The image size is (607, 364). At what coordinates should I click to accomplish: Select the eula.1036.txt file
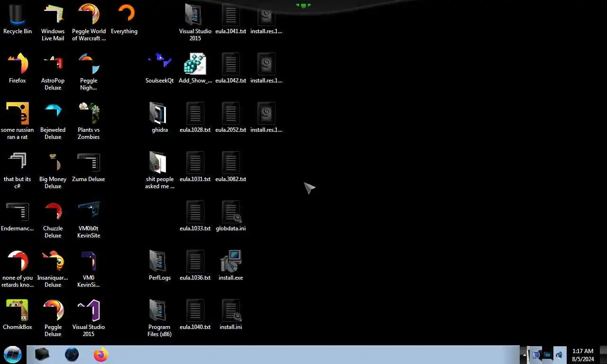[195, 265]
